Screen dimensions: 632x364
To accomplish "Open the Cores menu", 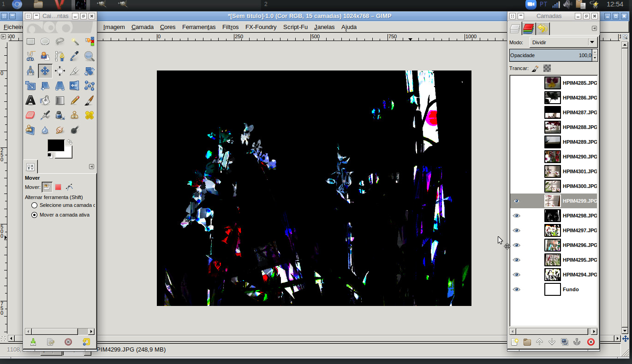I will (x=168, y=27).
